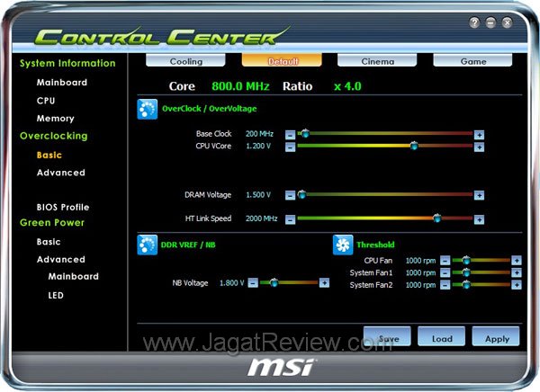Click the x 4.0 ratio value
The height and width of the screenshot is (392, 540).
(x=347, y=86)
